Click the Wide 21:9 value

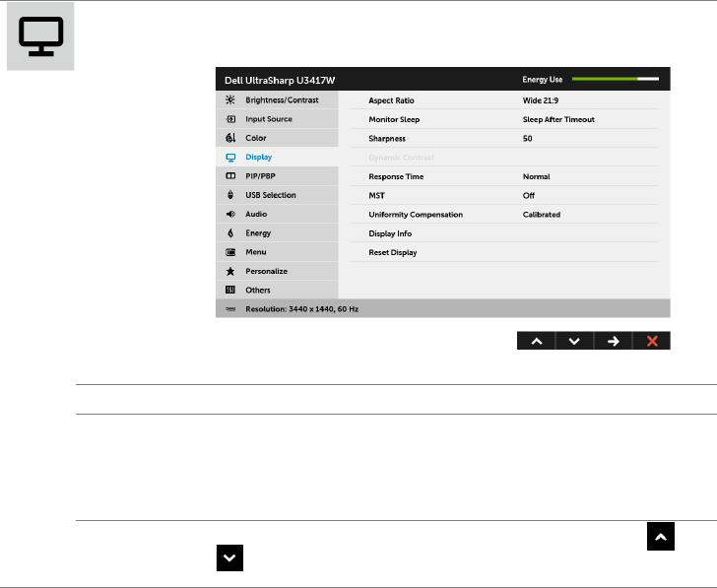click(541, 100)
